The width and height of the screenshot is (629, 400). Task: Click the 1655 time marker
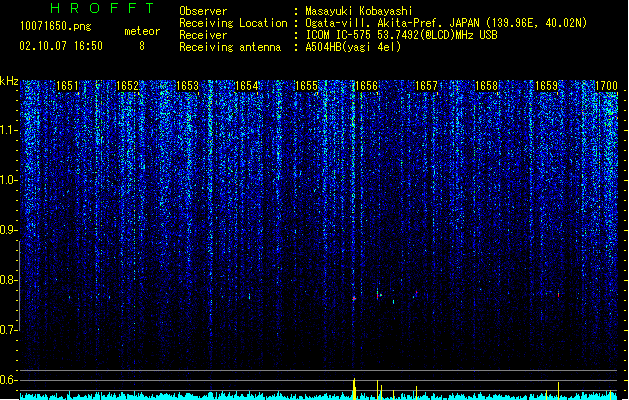306,86
